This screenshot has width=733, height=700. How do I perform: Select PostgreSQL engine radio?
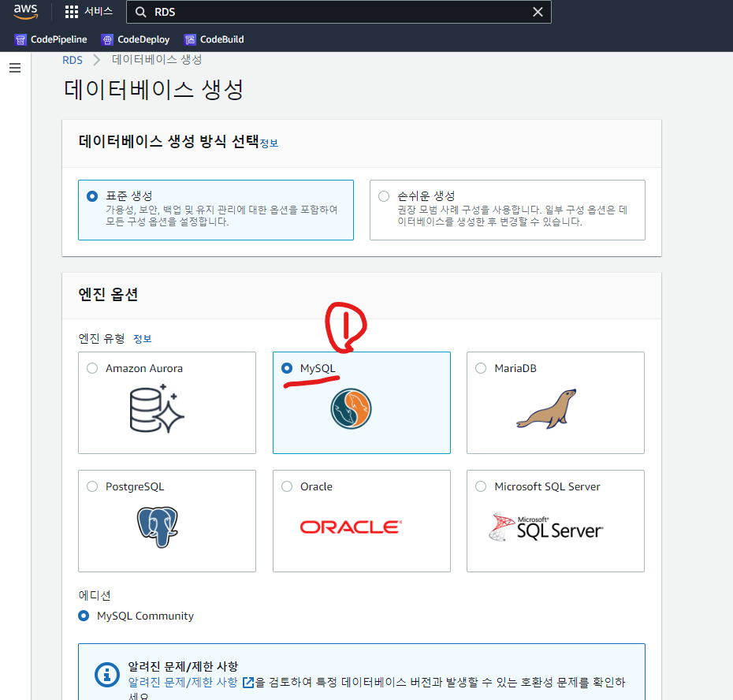tap(92, 486)
